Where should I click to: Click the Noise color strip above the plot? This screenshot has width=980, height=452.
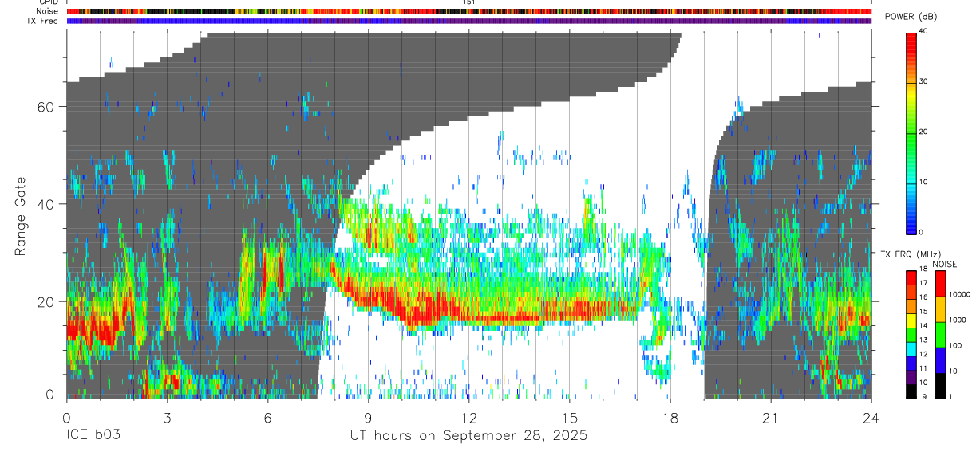coord(469,11)
